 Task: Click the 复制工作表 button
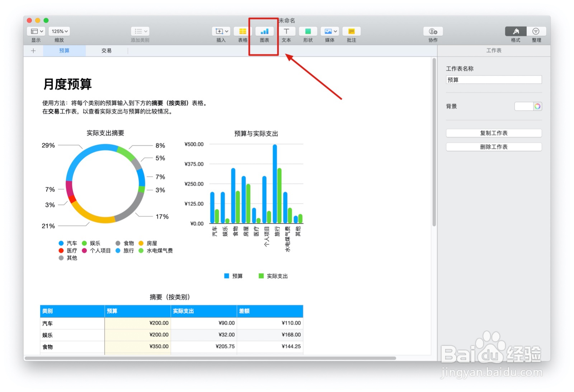coord(494,133)
